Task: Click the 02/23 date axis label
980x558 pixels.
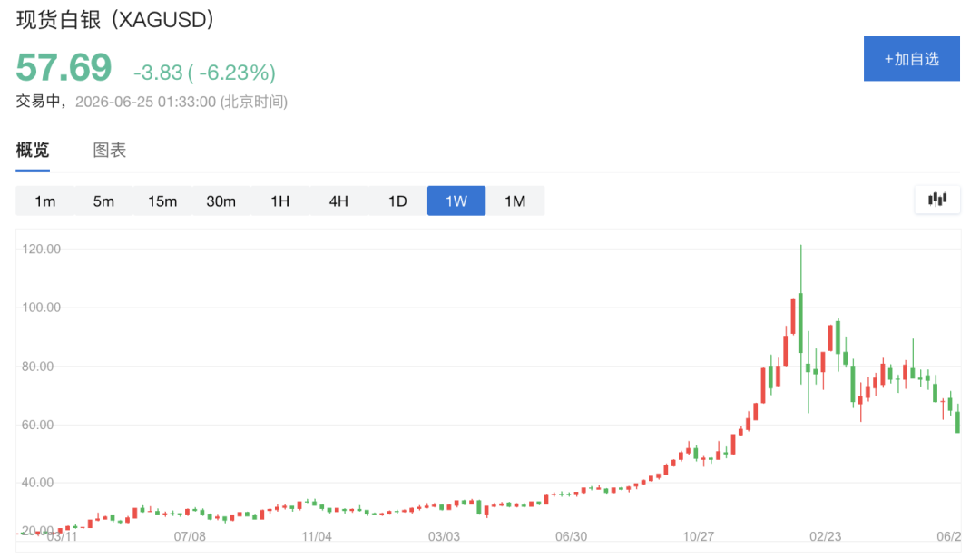Action: [x=826, y=536]
